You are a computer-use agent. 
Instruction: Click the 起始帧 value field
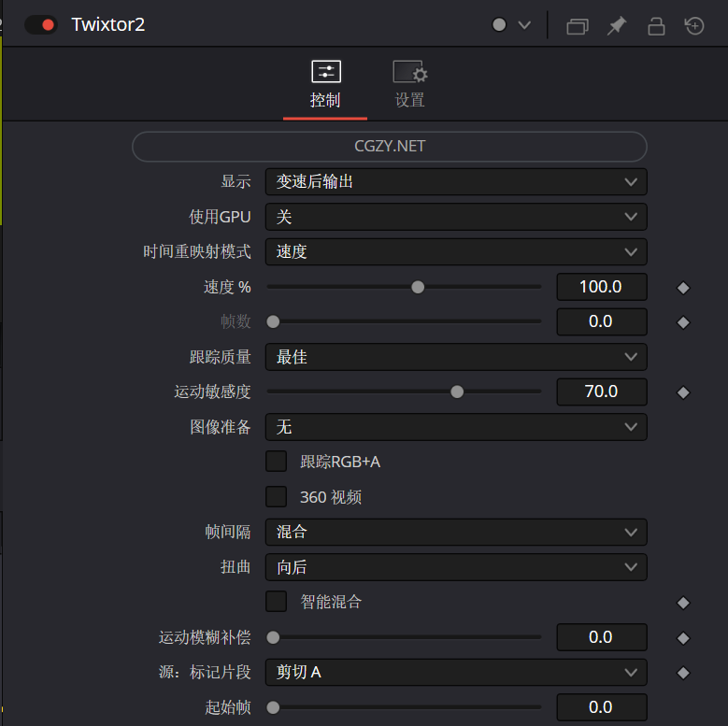click(x=602, y=707)
